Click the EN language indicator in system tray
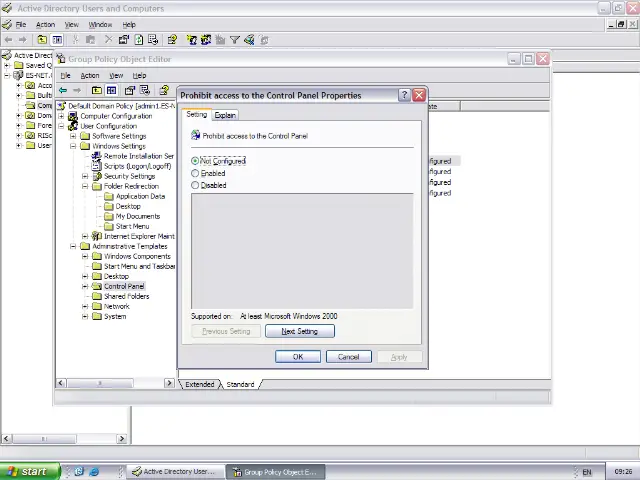Viewport: 640px width, 480px height. coord(587,472)
